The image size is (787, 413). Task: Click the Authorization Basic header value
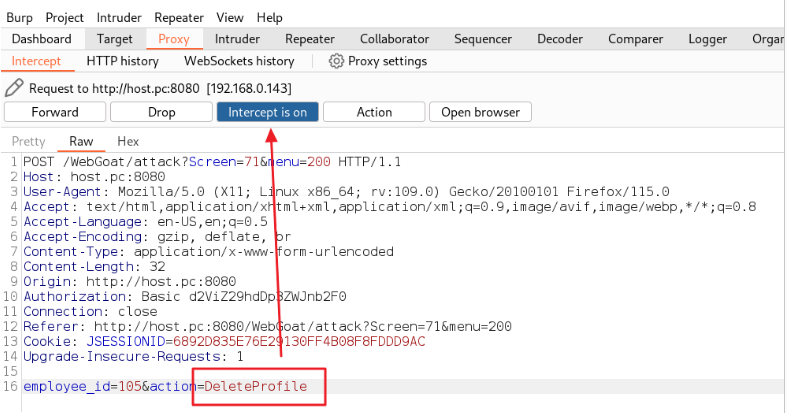coord(243,297)
